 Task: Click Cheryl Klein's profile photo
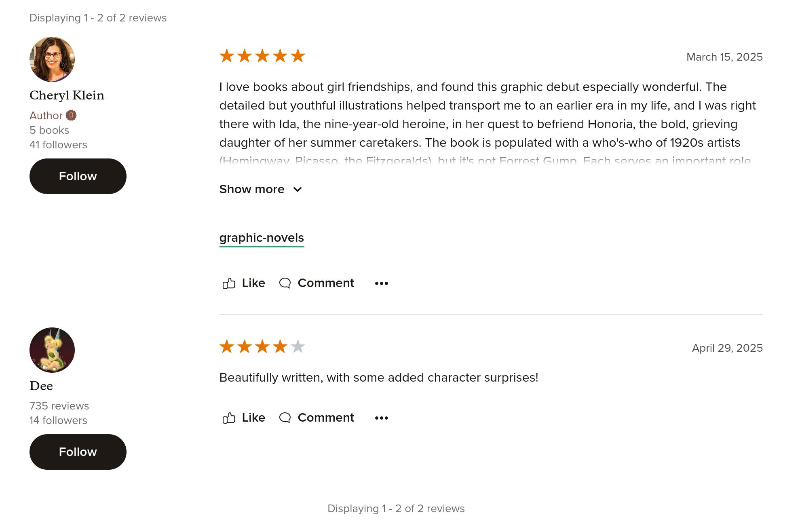pyautogui.click(x=52, y=59)
